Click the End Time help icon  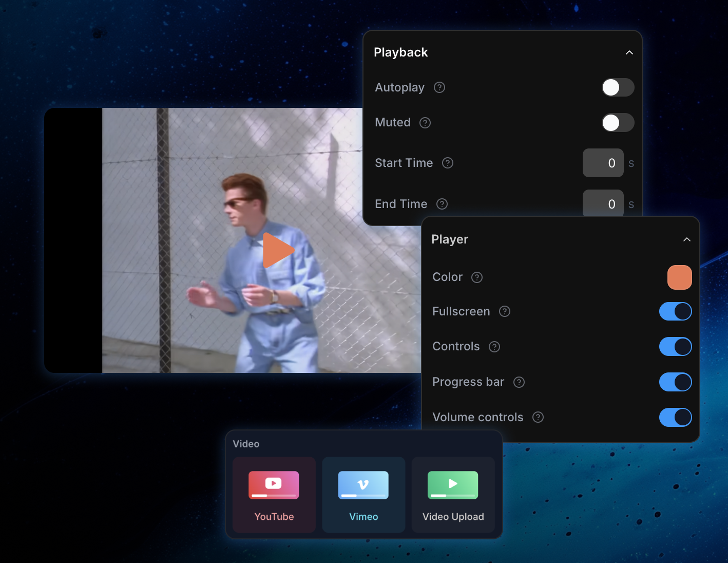point(442,204)
